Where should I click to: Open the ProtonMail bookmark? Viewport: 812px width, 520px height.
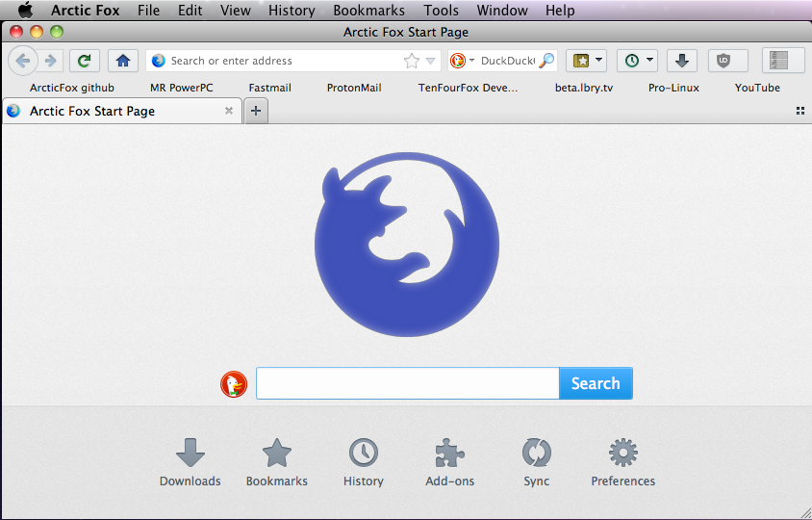(354, 88)
